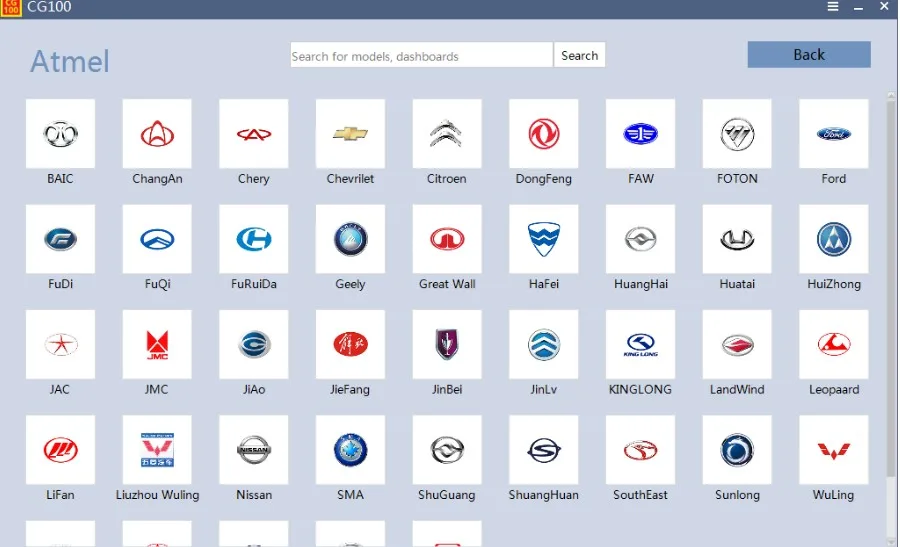Choose the Ford oval logo
The image size is (900, 547).
tap(834, 134)
